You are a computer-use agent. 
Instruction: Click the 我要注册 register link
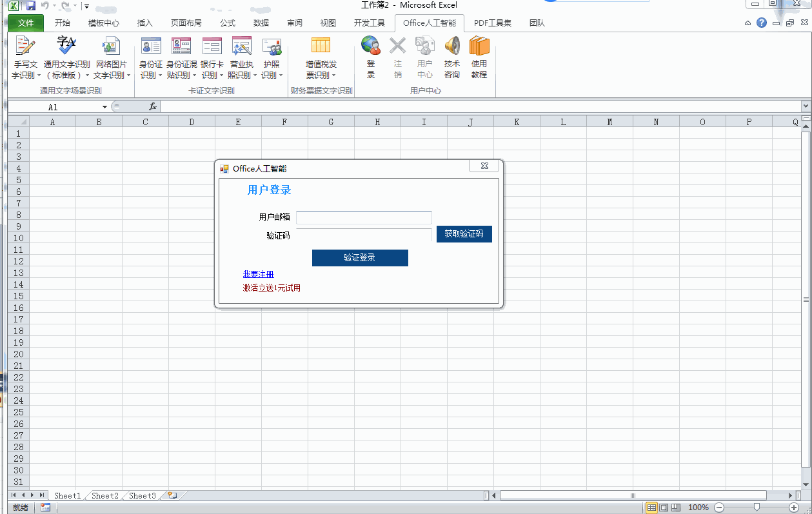258,274
